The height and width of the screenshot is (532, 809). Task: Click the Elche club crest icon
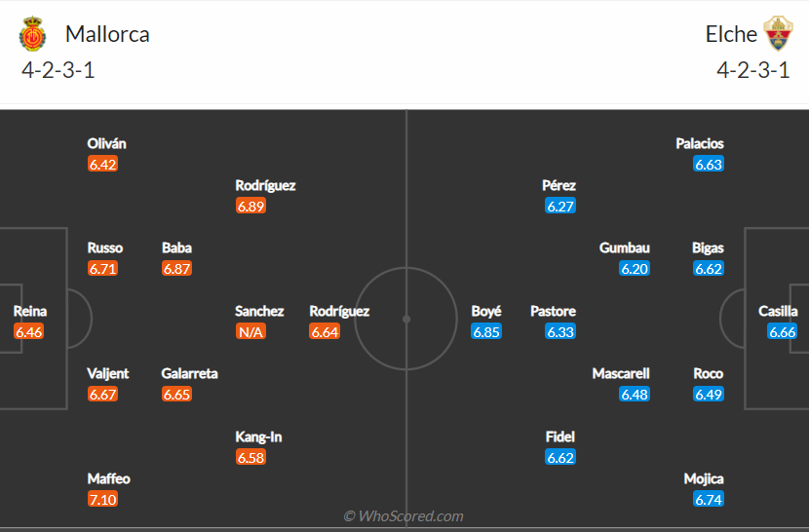778,33
